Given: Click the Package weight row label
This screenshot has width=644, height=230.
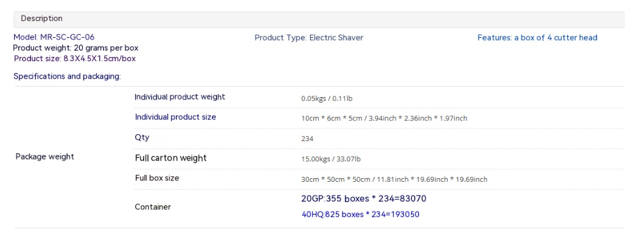Looking at the screenshot, I should (44, 157).
